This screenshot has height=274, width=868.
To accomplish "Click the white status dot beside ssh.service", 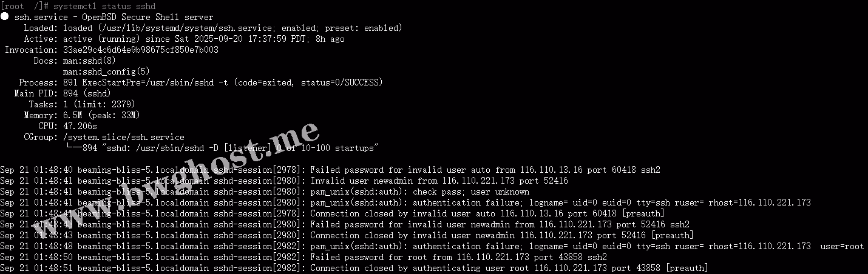I will pyautogui.click(x=5, y=18).
